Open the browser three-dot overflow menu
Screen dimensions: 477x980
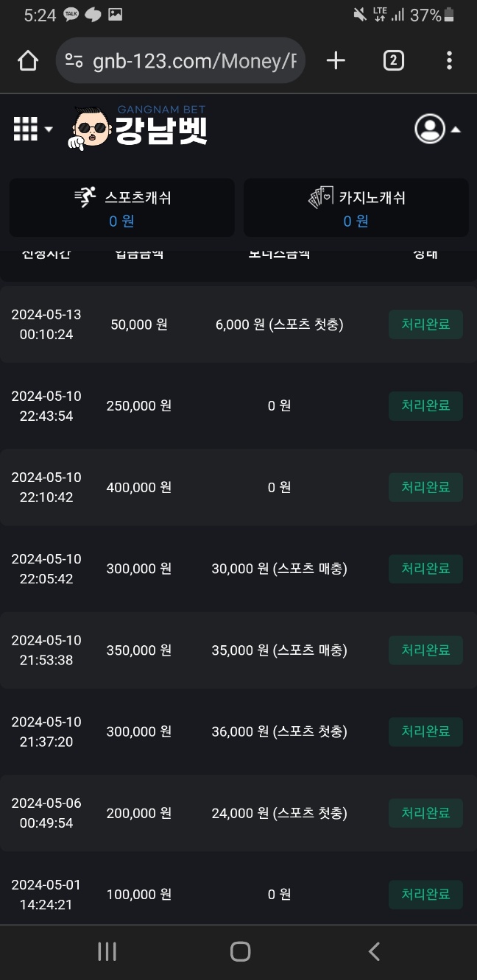click(x=449, y=61)
